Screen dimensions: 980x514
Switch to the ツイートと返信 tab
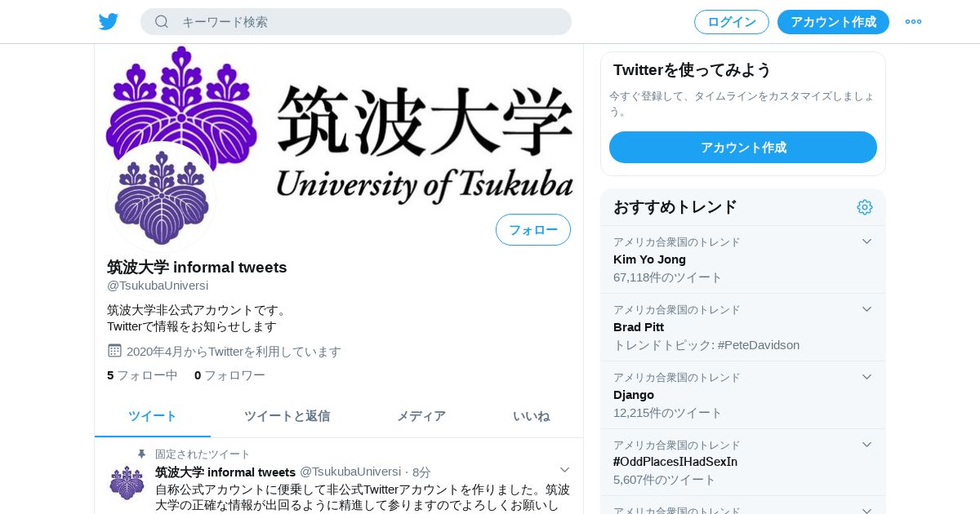[x=287, y=416]
